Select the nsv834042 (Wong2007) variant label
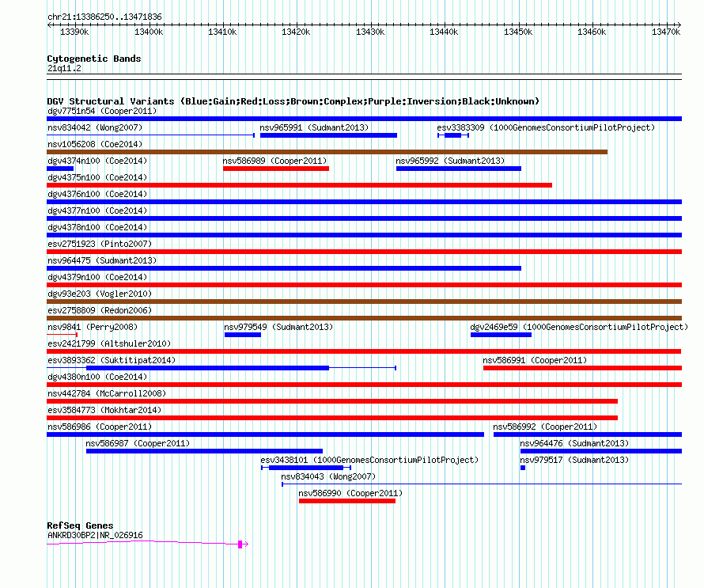 95,127
